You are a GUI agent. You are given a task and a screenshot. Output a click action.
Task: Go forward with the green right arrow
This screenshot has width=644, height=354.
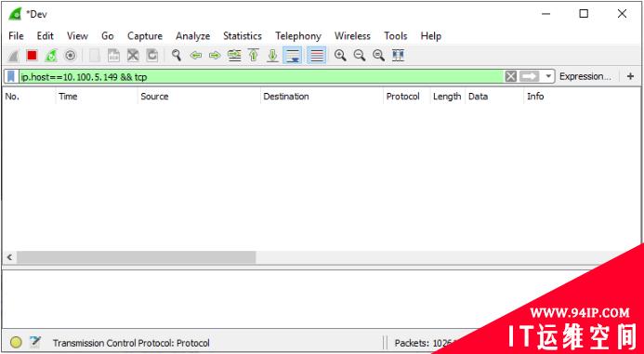[215, 55]
